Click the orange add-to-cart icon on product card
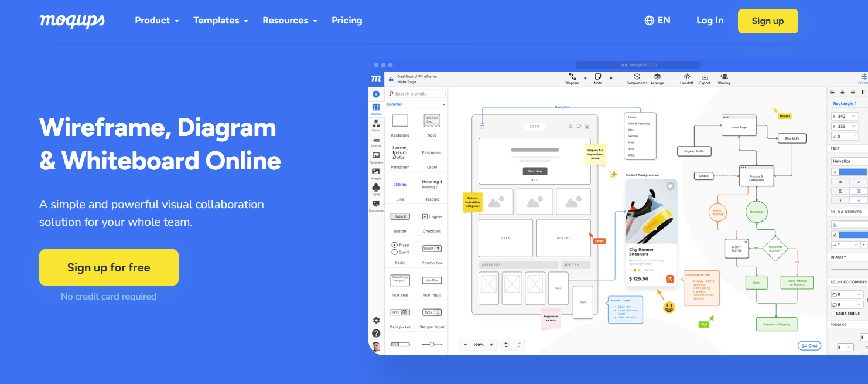The image size is (868, 384). click(670, 279)
